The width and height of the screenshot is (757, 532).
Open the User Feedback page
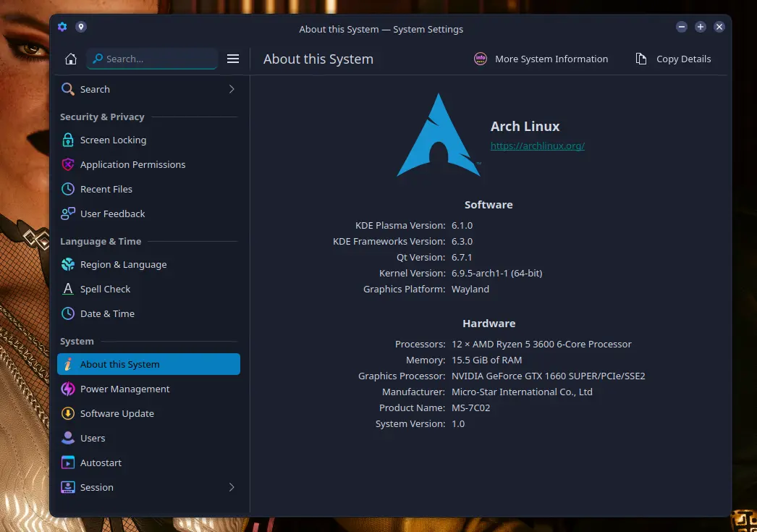(x=148, y=214)
